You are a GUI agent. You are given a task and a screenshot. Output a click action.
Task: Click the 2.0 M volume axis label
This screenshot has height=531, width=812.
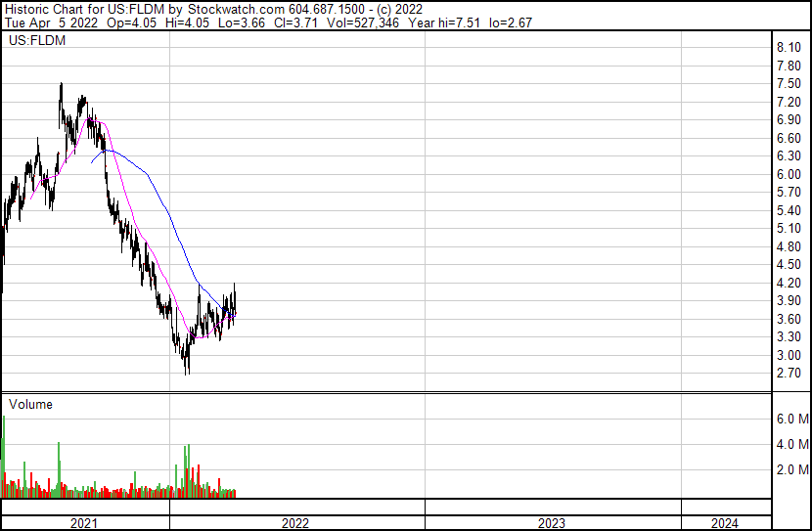tap(791, 469)
